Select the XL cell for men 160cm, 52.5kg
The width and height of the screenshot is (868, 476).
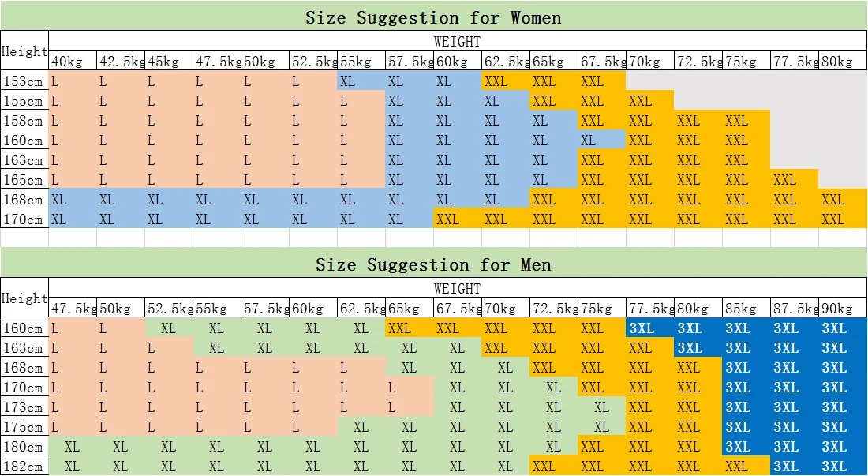pos(168,328)
